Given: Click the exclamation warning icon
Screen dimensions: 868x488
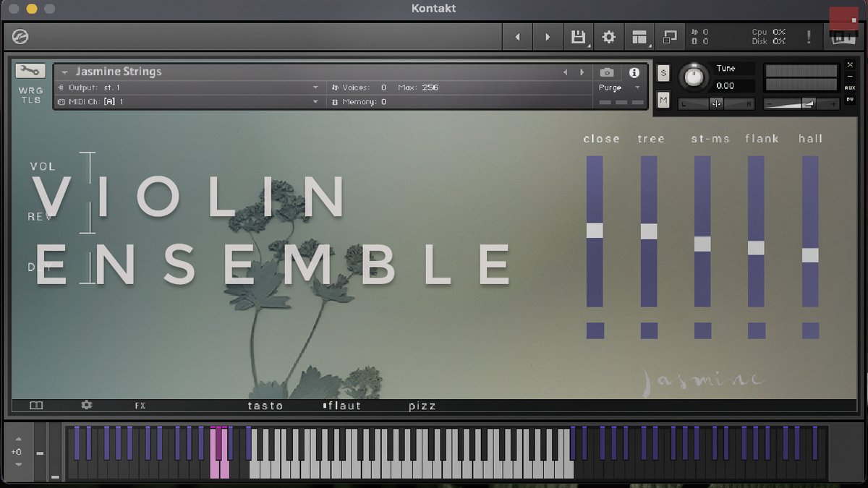Looking at the screenshot, I should tap(809, 37).
